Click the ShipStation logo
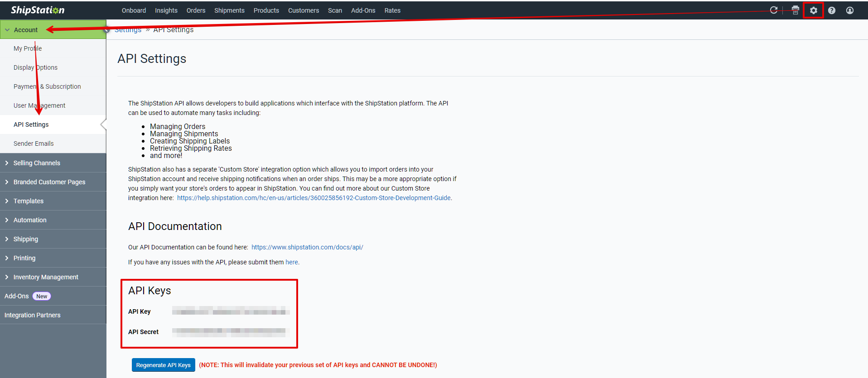Viewport: 868px width, 378px height. pos(38,10)
